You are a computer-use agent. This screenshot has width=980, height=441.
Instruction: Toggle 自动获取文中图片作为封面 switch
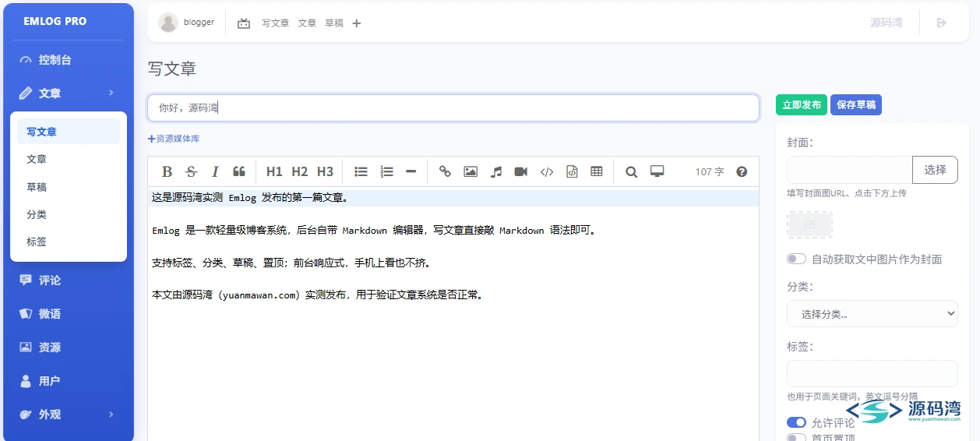(796, 259)
